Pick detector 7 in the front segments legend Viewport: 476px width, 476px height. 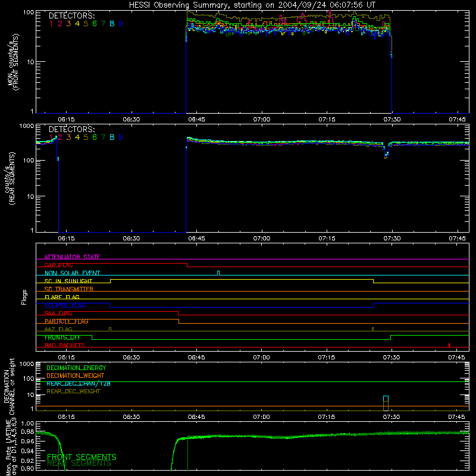(103, 24)
